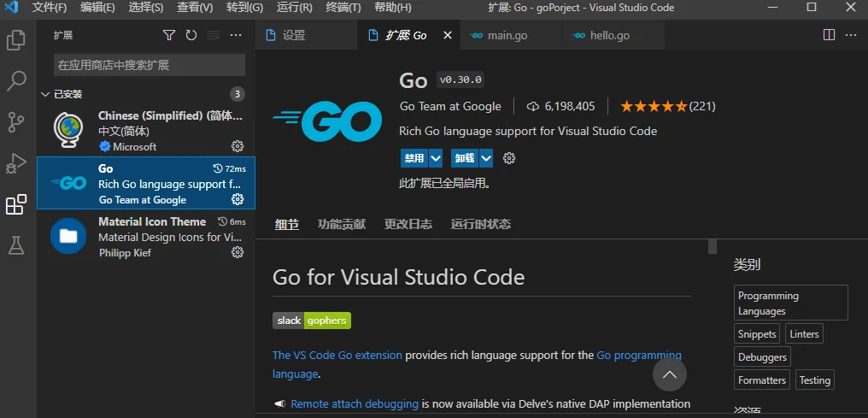Open the Go Team at Google publisher link

click(x=450, y=106)
